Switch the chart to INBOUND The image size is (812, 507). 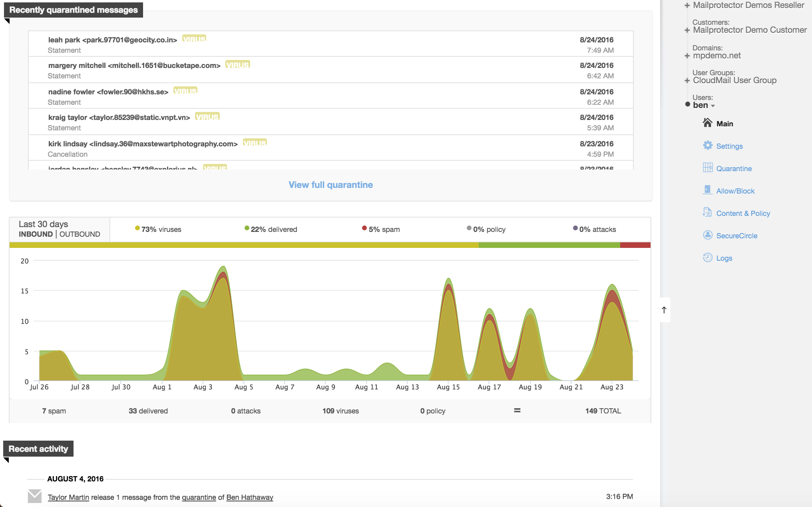(36, 234)
